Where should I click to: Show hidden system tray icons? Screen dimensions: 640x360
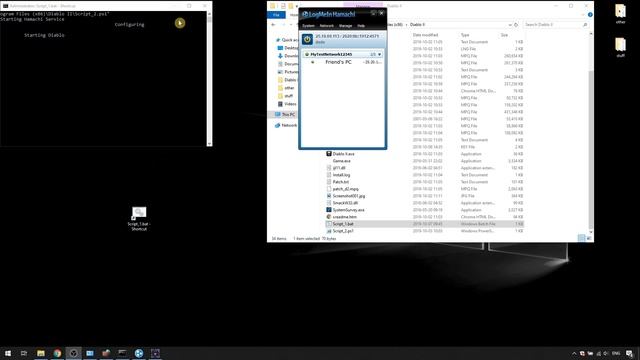click(574, 353)
